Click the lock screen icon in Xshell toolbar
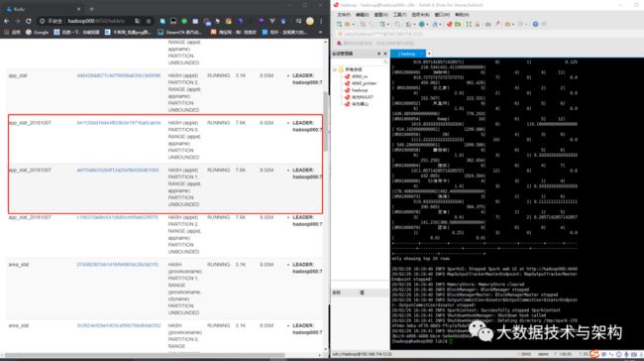 (478, 24)
